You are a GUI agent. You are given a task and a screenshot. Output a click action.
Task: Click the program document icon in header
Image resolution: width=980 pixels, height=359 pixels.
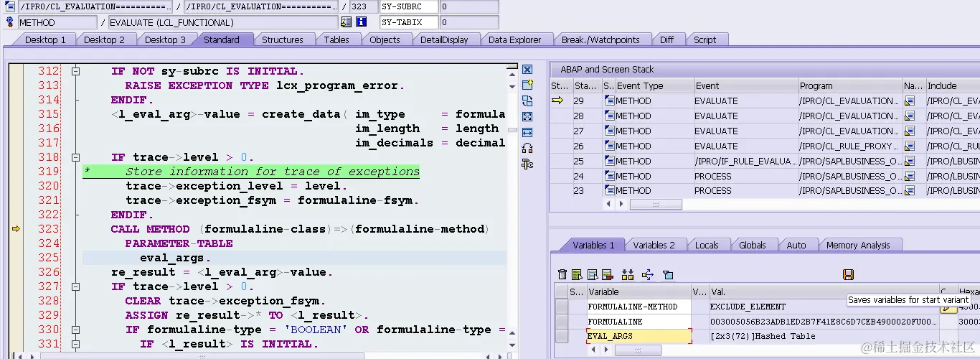click(10, 6)
